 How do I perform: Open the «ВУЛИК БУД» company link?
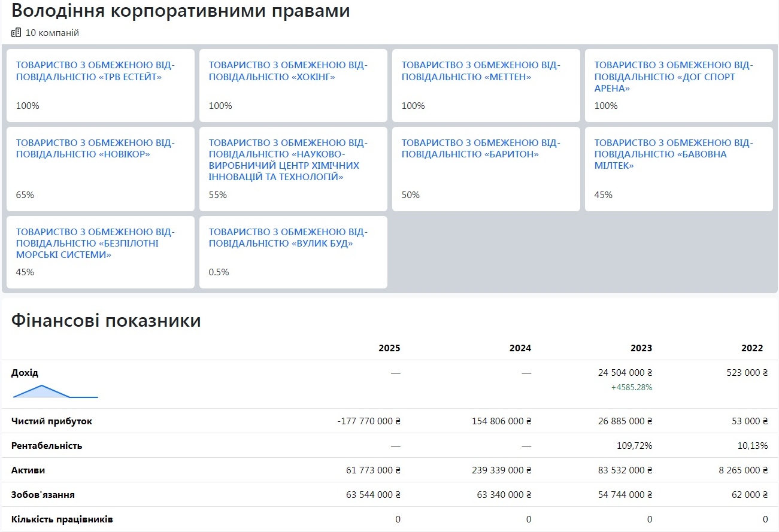click(x=289, y=238)
